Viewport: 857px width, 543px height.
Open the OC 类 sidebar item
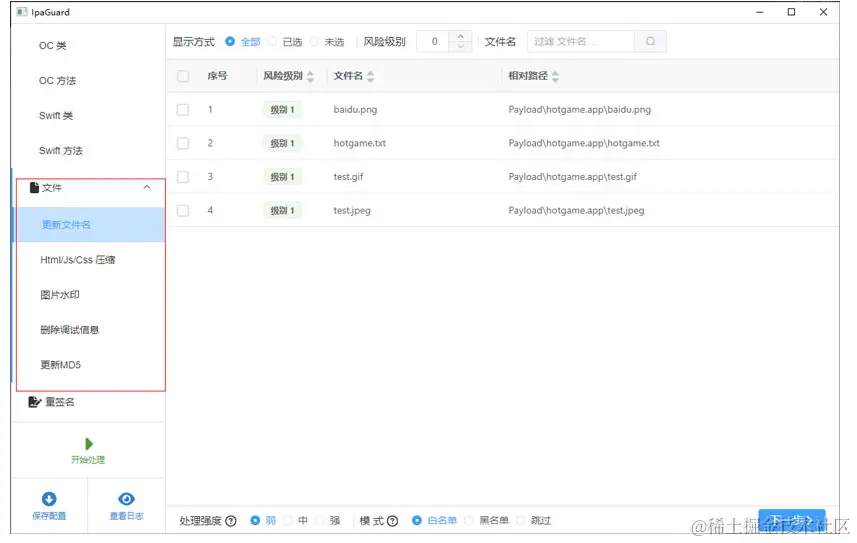(52, 45)
